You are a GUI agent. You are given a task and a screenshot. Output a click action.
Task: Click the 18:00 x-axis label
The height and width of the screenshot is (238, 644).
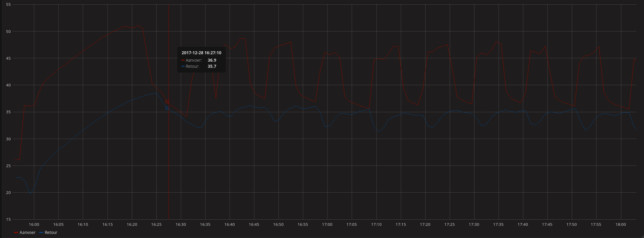point(621,224)
